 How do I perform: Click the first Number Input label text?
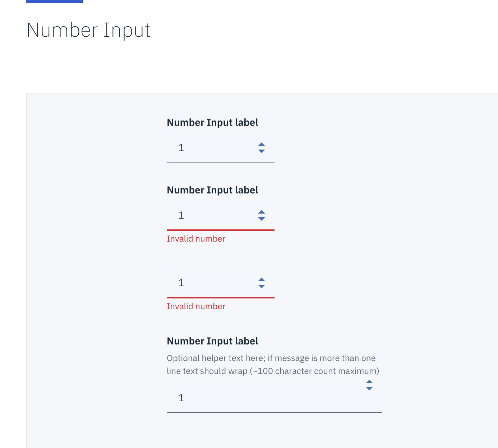click(212, 122)
